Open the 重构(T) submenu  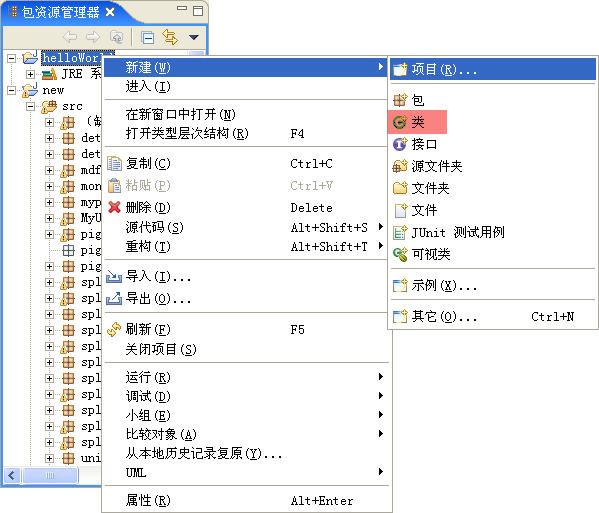246,246
